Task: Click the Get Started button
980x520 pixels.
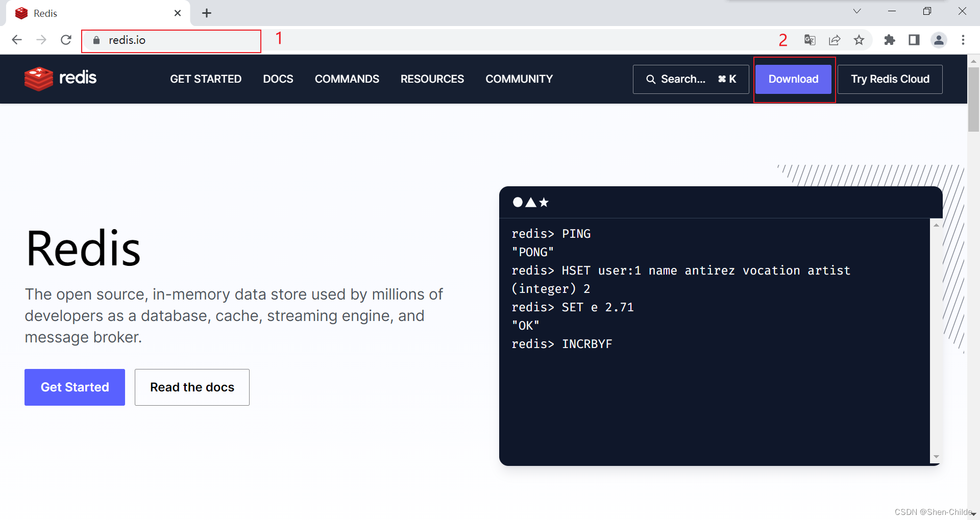Action: 75,387
